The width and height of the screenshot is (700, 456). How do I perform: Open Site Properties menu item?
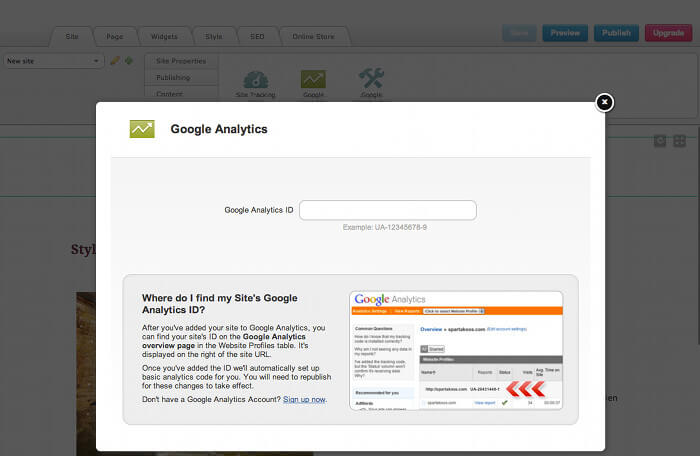(181, 61)
